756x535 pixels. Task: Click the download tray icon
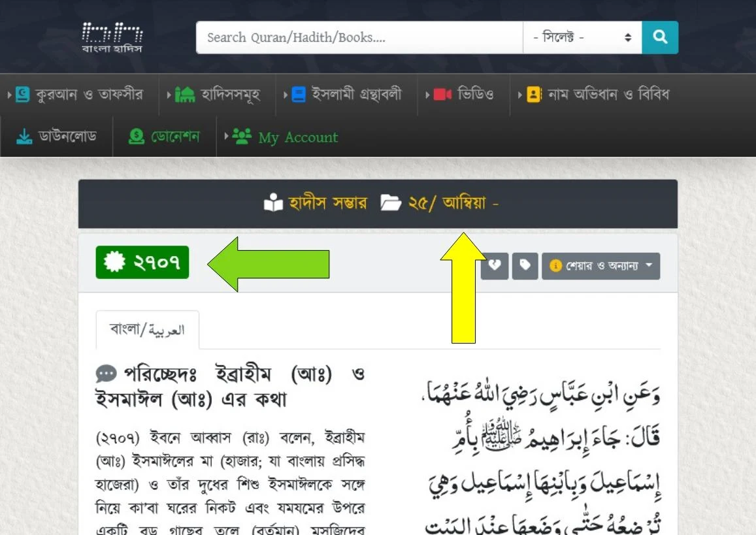[24, 137]
